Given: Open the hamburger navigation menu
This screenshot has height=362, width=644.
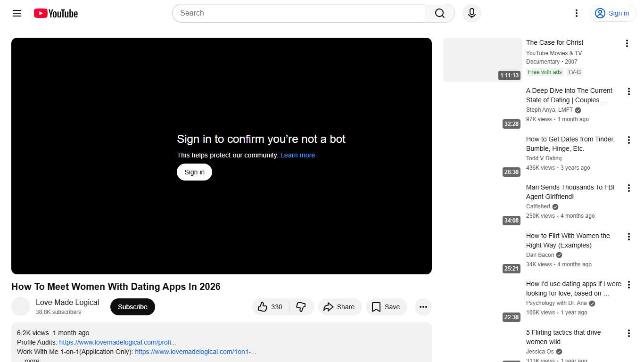Looking at the screenshot, I should click(17, 13).
